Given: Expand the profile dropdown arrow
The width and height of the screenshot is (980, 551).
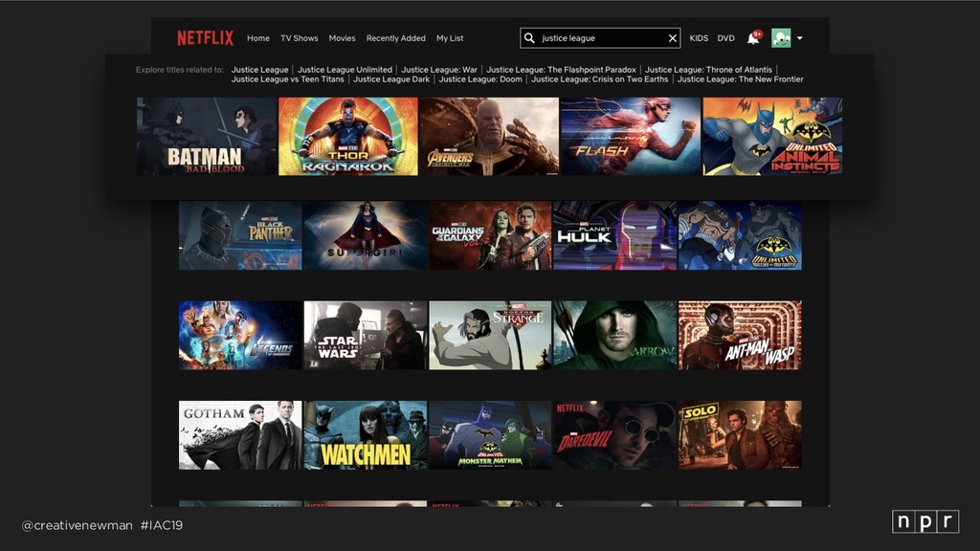Looking at the screenshot, I should [800, 38].
